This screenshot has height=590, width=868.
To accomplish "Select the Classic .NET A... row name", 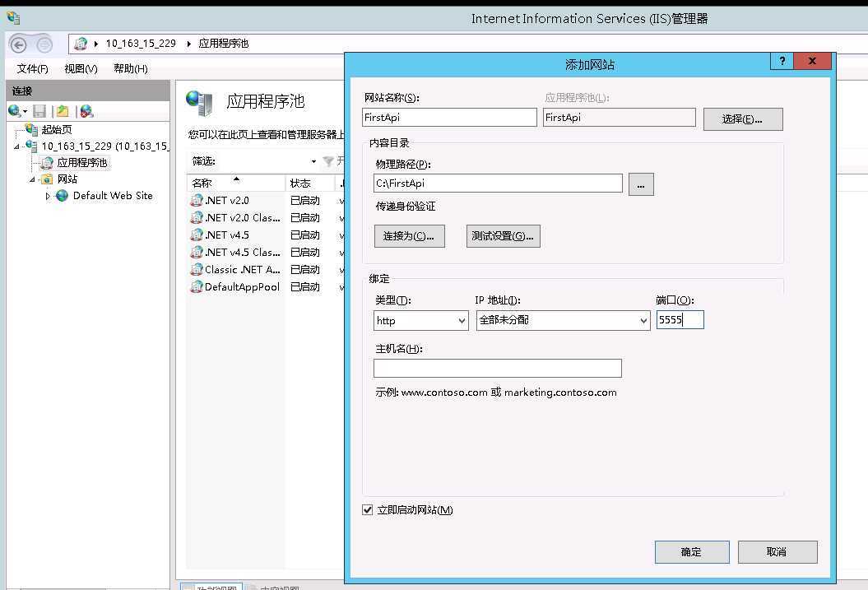I will [243, 270].
